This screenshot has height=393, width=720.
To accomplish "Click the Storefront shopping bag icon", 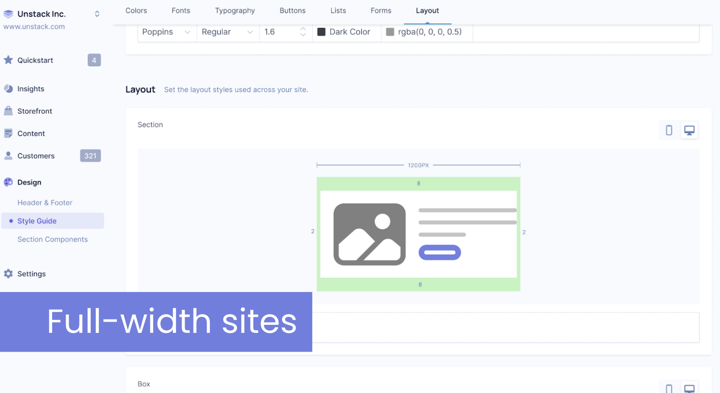I will (8, 111).
